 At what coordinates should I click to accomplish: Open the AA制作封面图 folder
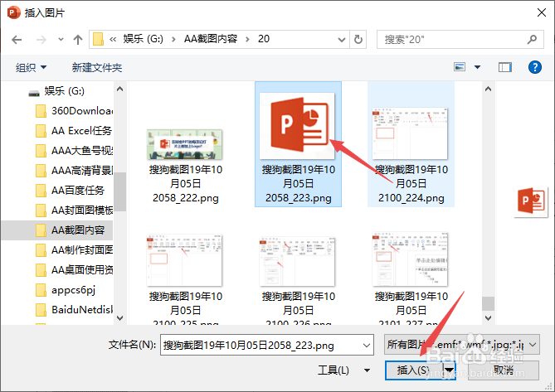(x=75, y=250)
